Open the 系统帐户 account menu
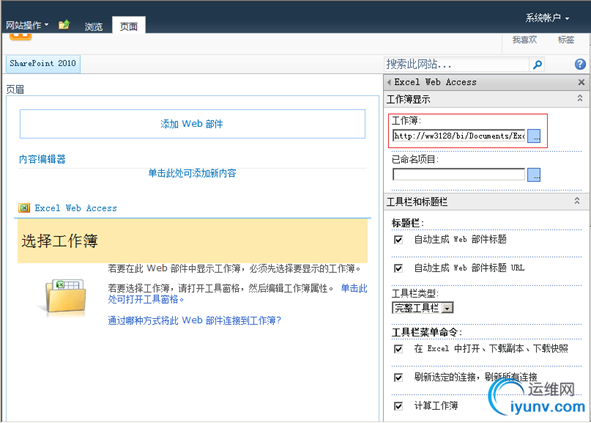The height and width of the screenshot is (423, 591). [547, 18]
